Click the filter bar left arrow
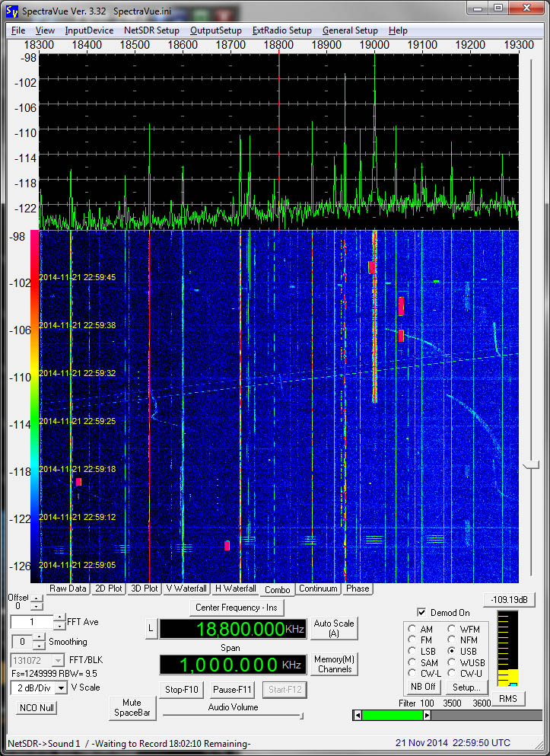 358,716
